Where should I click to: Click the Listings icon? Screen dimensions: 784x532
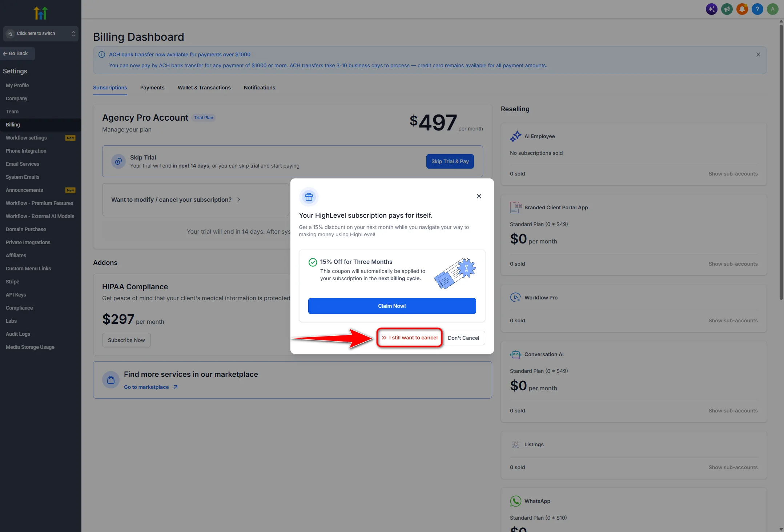515,444
